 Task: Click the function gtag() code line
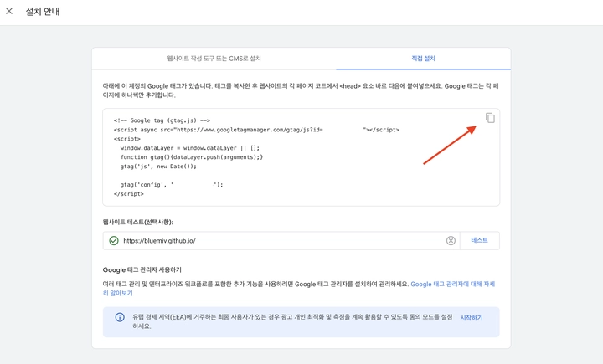coord(192,157)
